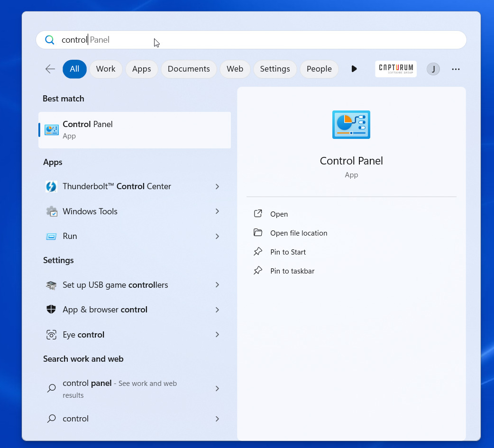Expand App & browser control chevron
Screen dimensions: 494x448
click(217, 310)
